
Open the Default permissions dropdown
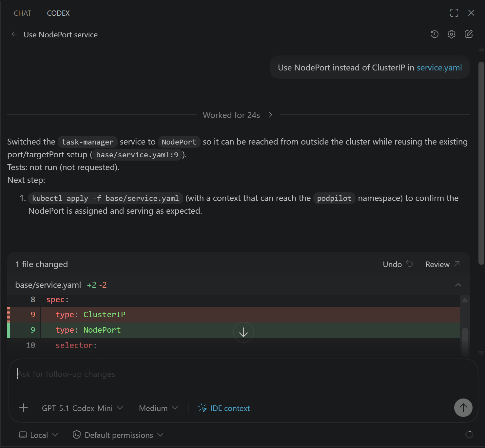coord(118,435)
